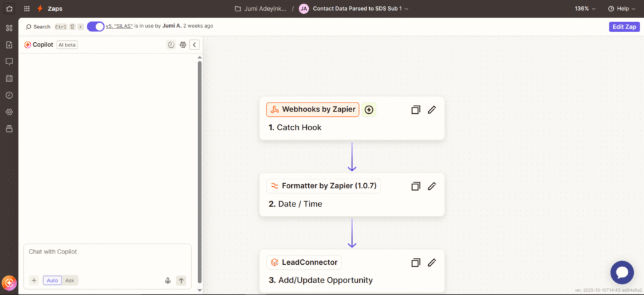Open the support chat bubble
Viewport: 644px width, 295px height.
pos(622,272)
